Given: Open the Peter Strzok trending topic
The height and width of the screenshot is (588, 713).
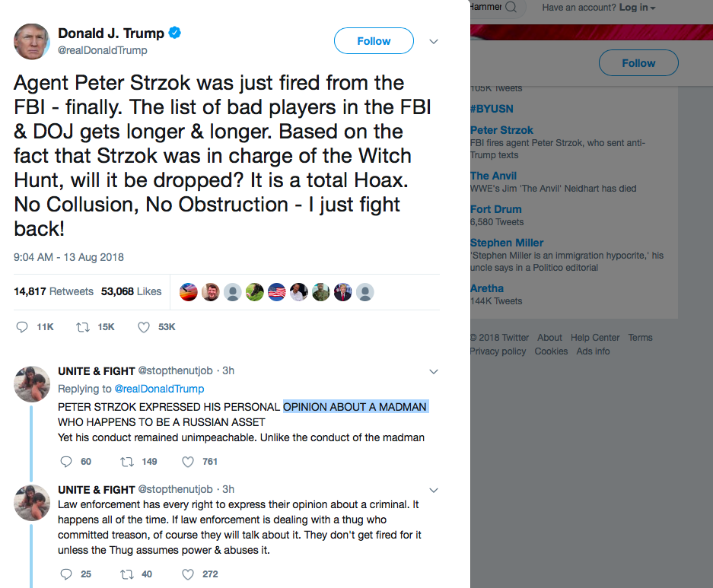Looking at the screenshot, I should [x=501, y=130].
